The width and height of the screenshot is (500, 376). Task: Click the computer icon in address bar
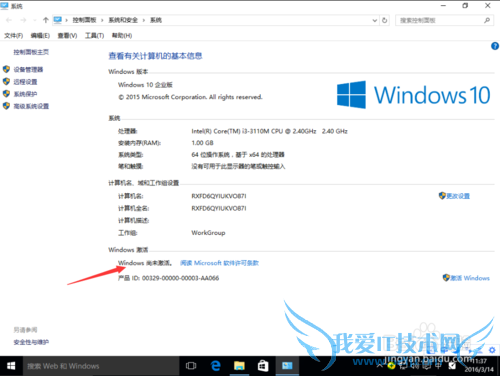58,20
